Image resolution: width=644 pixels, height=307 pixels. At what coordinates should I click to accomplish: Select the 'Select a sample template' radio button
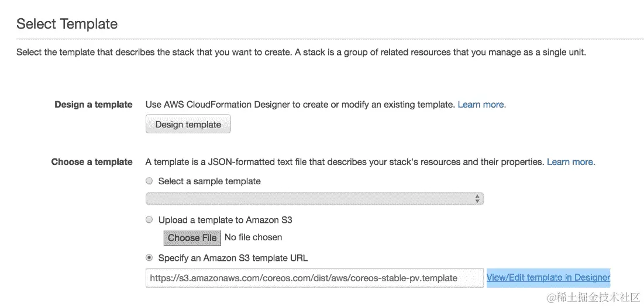(149, 181)
